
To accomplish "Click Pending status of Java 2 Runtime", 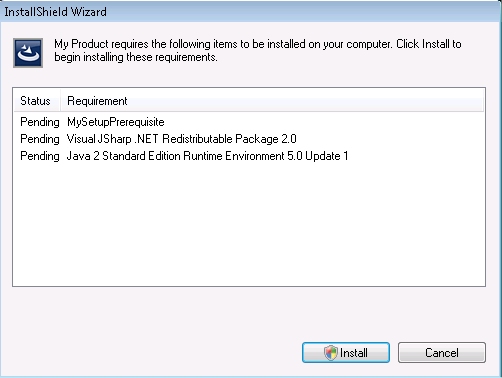I will pos(40,156).
